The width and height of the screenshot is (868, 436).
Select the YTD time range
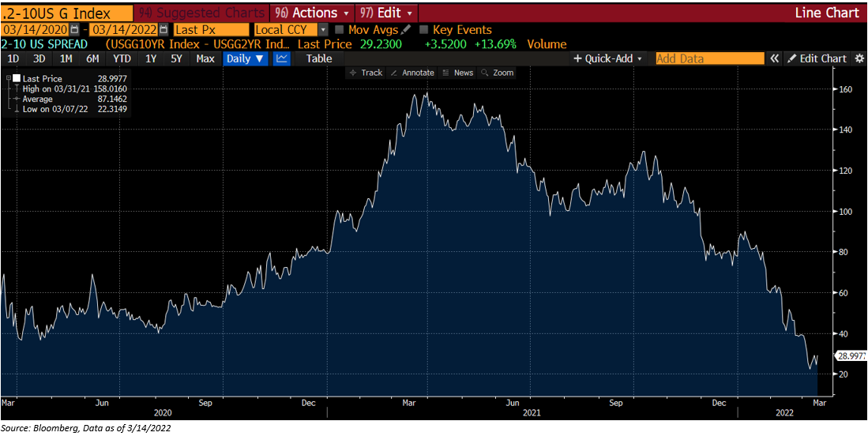click(122, 58)
